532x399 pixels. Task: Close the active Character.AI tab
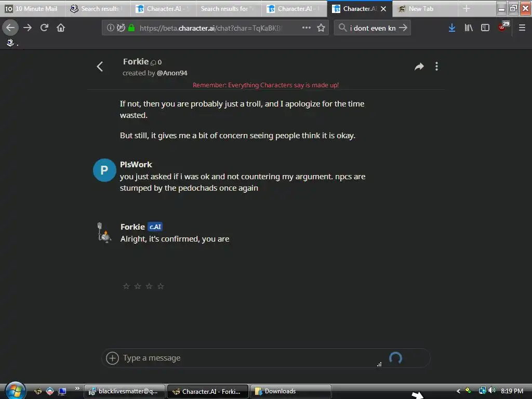[x=383, y=9]
